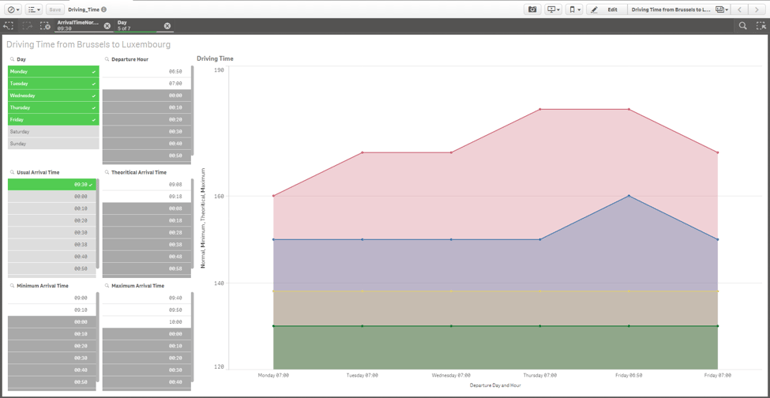
Task: Click red line point at Thursday 07:00
Action: (540, 109)
